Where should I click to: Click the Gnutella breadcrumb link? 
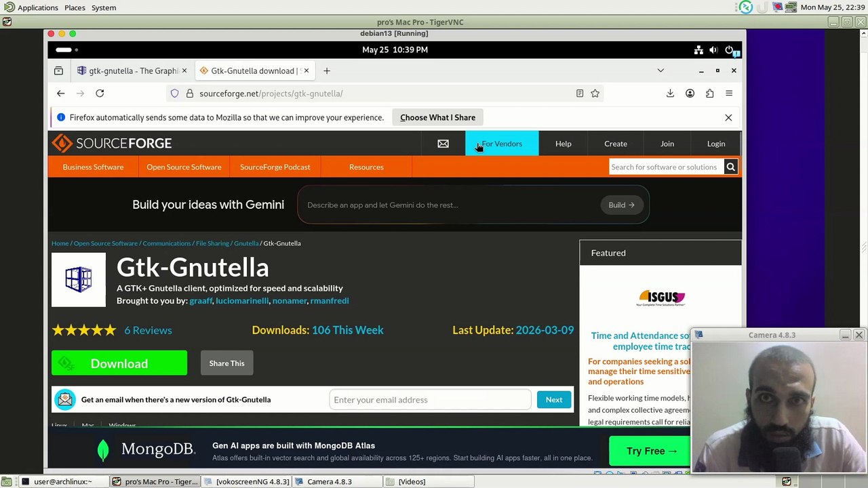[x=246, y=243]
